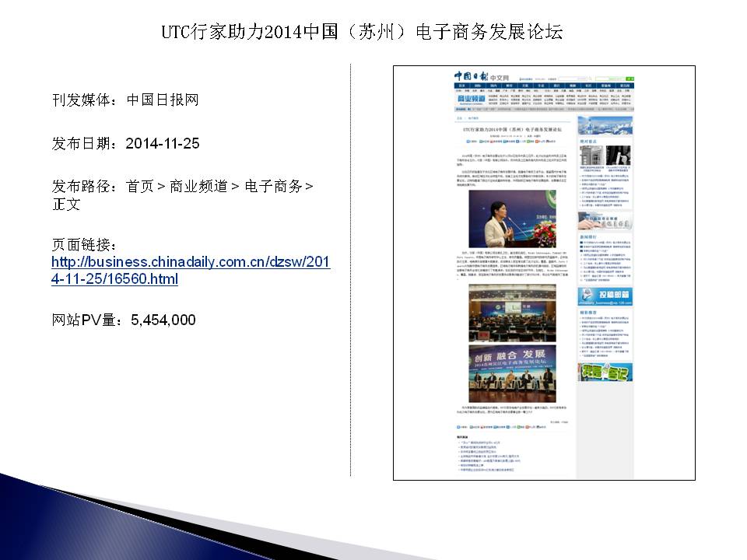The height and width of the screenshot is (560, 747).
Task: Click the keyboard-hand banner in screenshot sidebar
Action: coord(605,220)
